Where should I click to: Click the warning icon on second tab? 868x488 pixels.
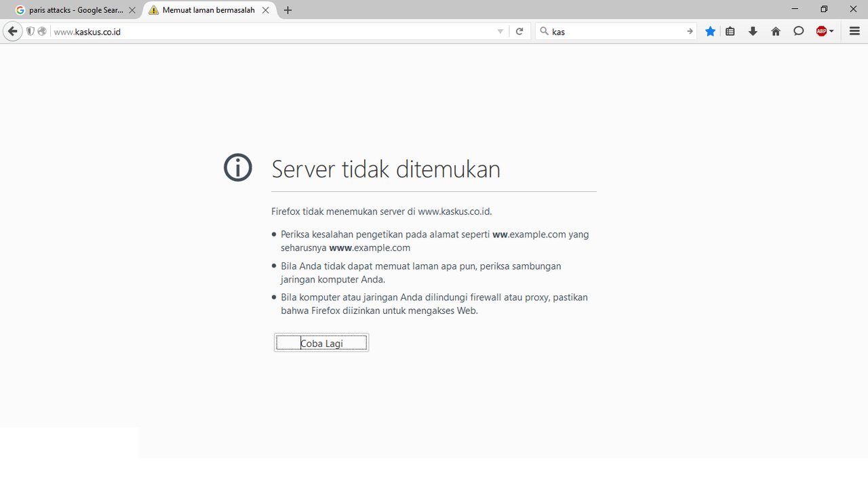pyautogui.click(x=154, y=10)
